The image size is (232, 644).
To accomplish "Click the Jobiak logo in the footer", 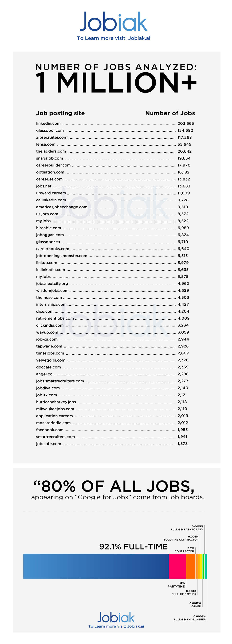I will coord(116,617).
